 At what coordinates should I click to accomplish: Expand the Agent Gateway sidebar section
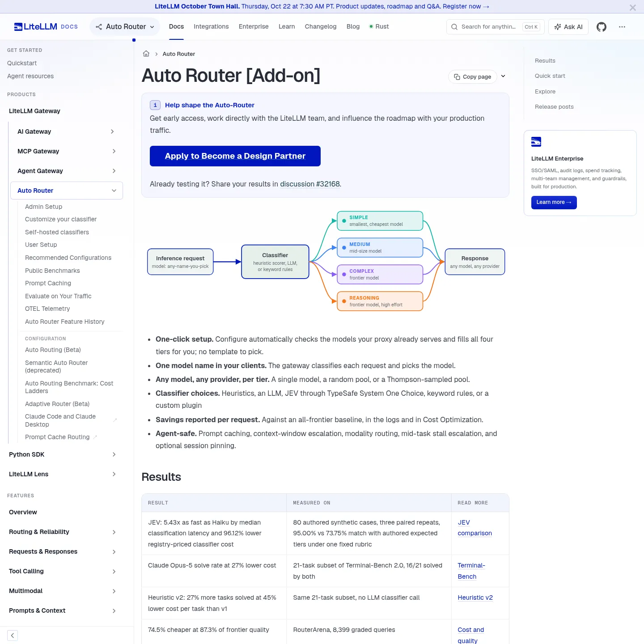click(114, 171)
